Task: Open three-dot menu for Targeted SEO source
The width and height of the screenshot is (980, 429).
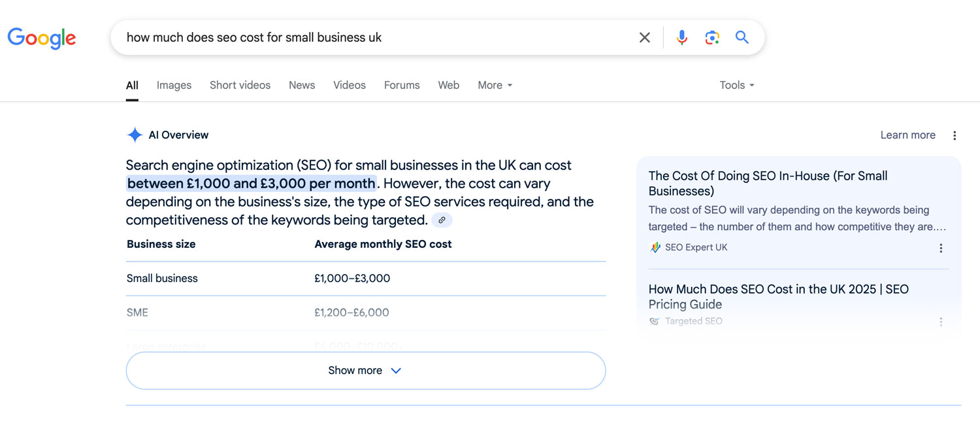Action: click(x=941, y=322)
